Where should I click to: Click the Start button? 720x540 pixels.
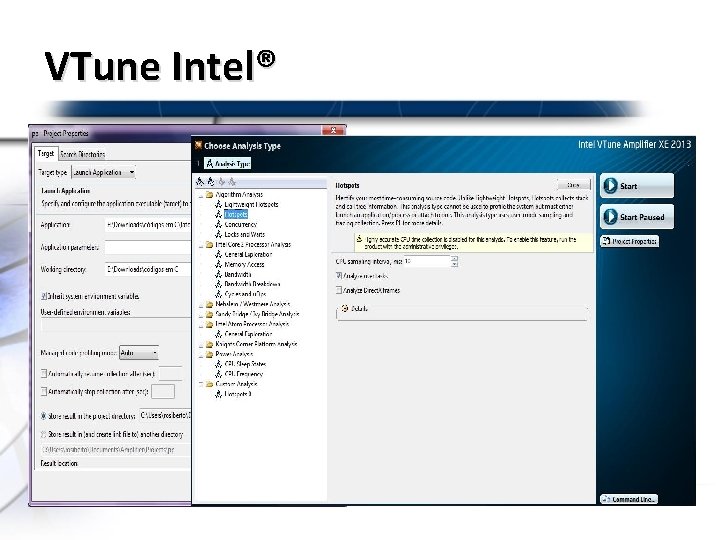(x=637, y=186)
